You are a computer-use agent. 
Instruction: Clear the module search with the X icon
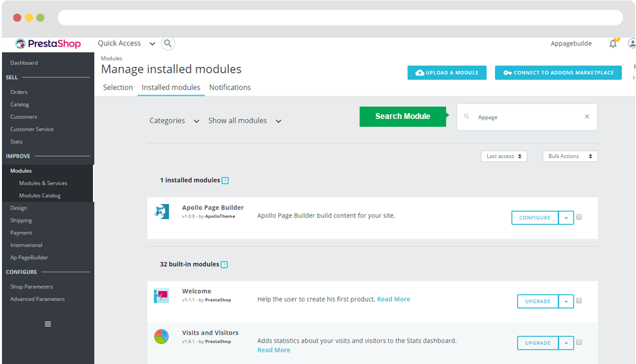coord(587,117)
